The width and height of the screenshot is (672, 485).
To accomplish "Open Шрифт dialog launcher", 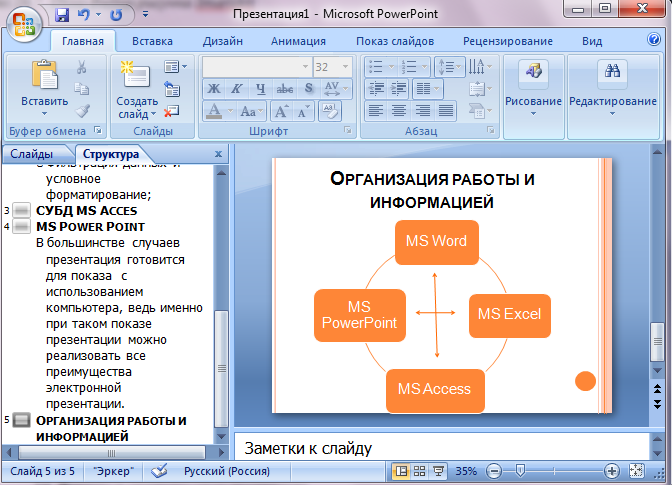I will [348, 130].
